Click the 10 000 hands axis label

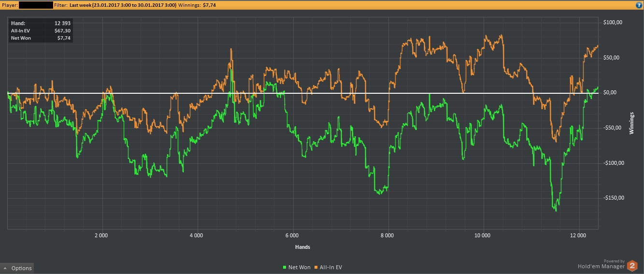(482, 235)
